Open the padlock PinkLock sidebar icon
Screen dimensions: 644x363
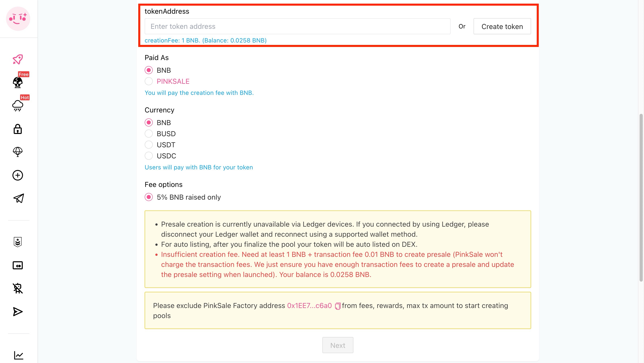(18, 129)
